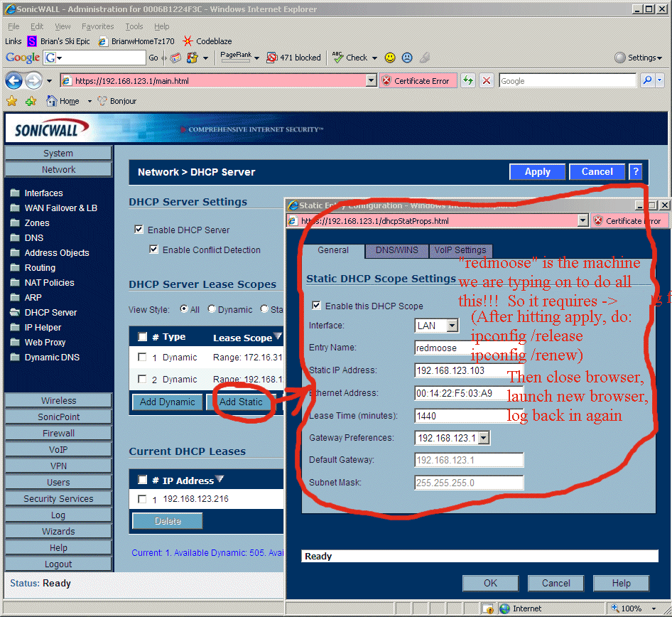Select the All view style radio
The image size is (672, 617).
pyautogui.click(x=184, y=308)
